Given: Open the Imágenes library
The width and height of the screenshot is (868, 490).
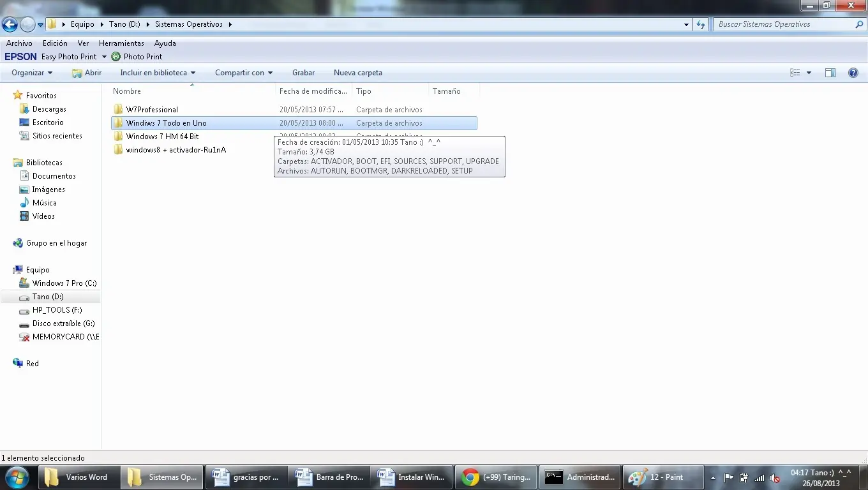Looking at the screenshot, I should pos(49,189).
